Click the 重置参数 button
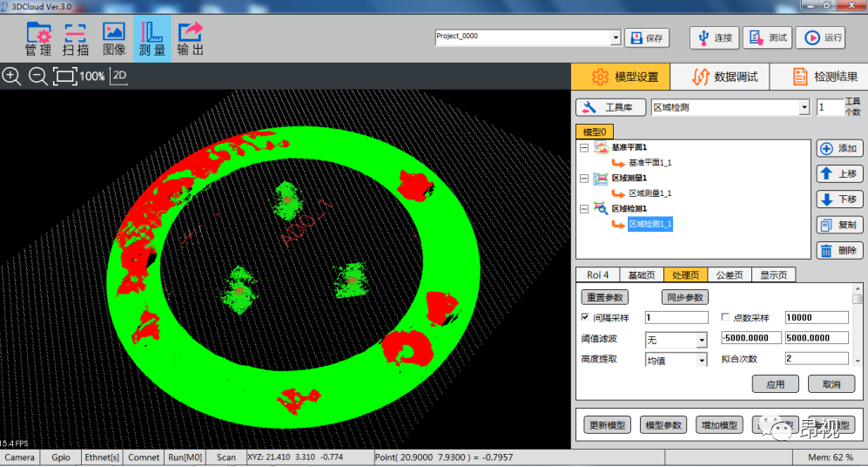Image resolution: width=868 pixels, height=467 pixels. [605, 297]
